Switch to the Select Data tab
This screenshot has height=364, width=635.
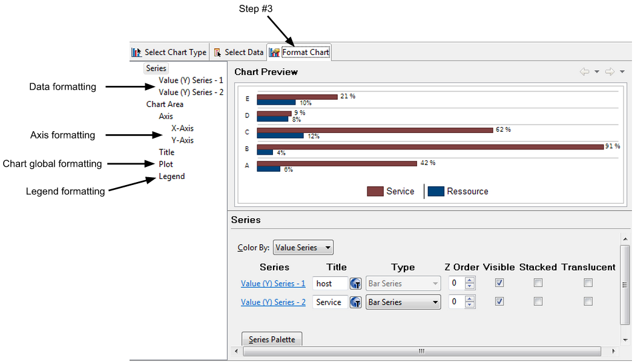pyautogui.click(x=239, y=53)
